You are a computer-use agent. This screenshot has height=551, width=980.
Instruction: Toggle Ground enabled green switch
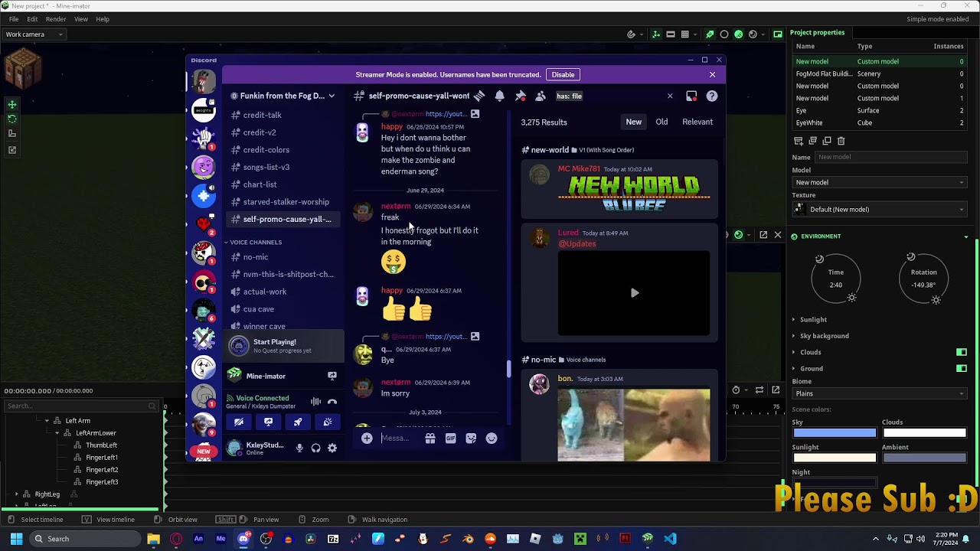[962, 368]
